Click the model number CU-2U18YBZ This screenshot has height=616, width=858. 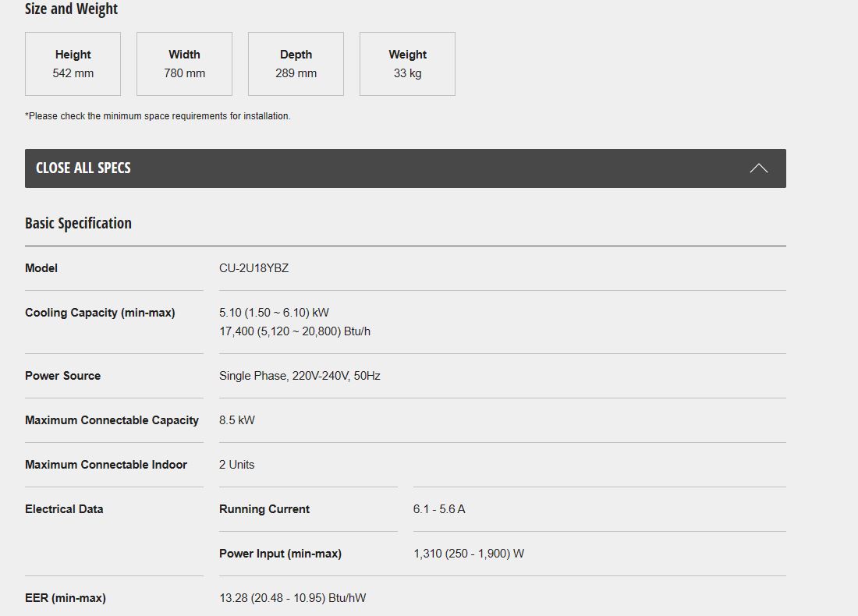(x=254, y=268)
